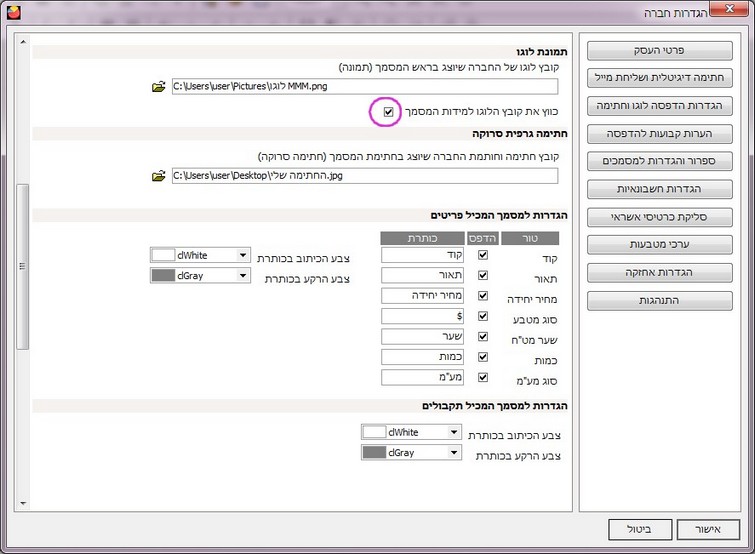The width and height of the screenshot is (755, 554).
Task: Toggle the print checkbox for the כמות row
Action: (484, 357)
